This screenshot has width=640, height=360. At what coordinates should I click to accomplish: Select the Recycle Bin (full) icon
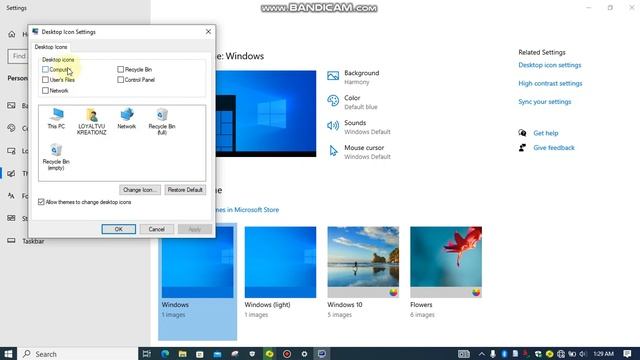tap(162, 121)
